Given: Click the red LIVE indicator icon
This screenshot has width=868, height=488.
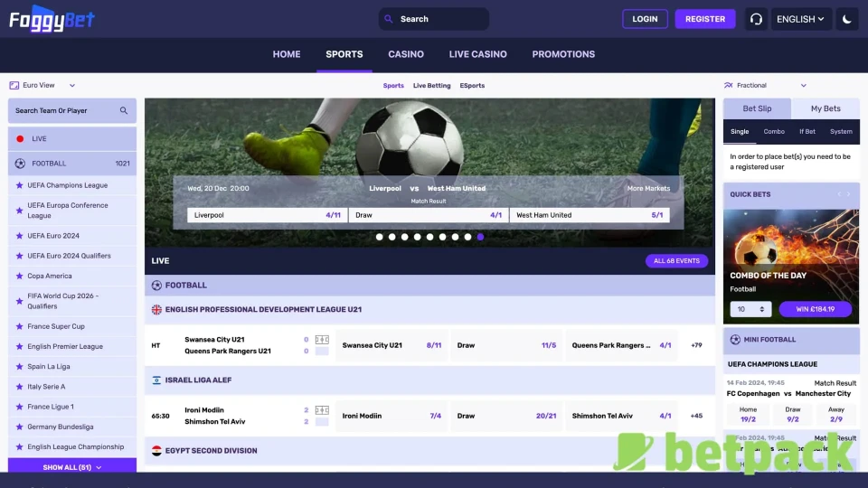Looking at the screenshot, I should point(20,139).
